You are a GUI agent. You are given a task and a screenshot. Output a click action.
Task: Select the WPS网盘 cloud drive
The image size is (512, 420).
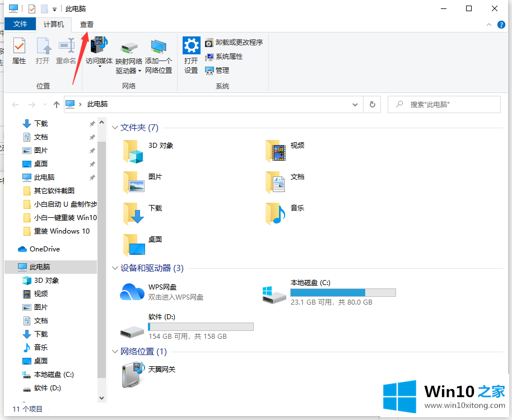(x=162, y=292)
